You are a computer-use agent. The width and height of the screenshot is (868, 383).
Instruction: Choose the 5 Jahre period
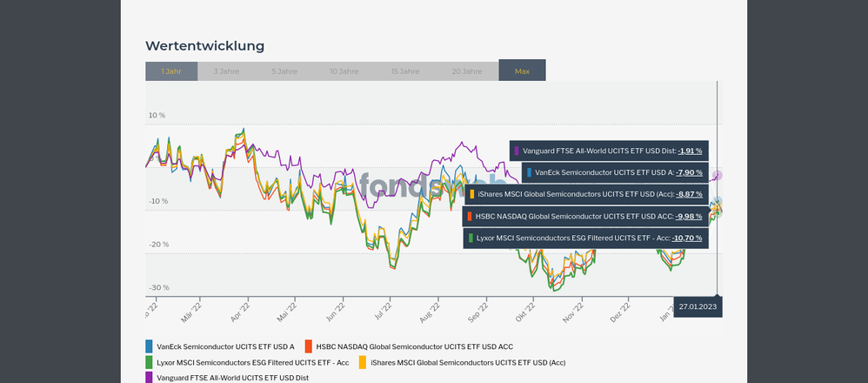point(285,71)
